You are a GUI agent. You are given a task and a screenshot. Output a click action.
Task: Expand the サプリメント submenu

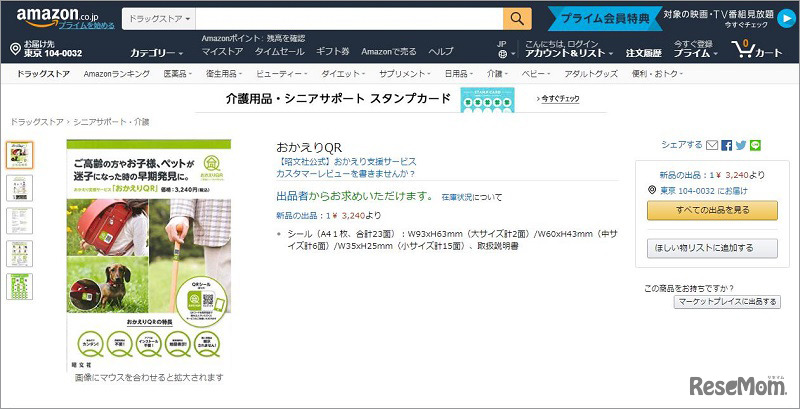coord(405,74)
